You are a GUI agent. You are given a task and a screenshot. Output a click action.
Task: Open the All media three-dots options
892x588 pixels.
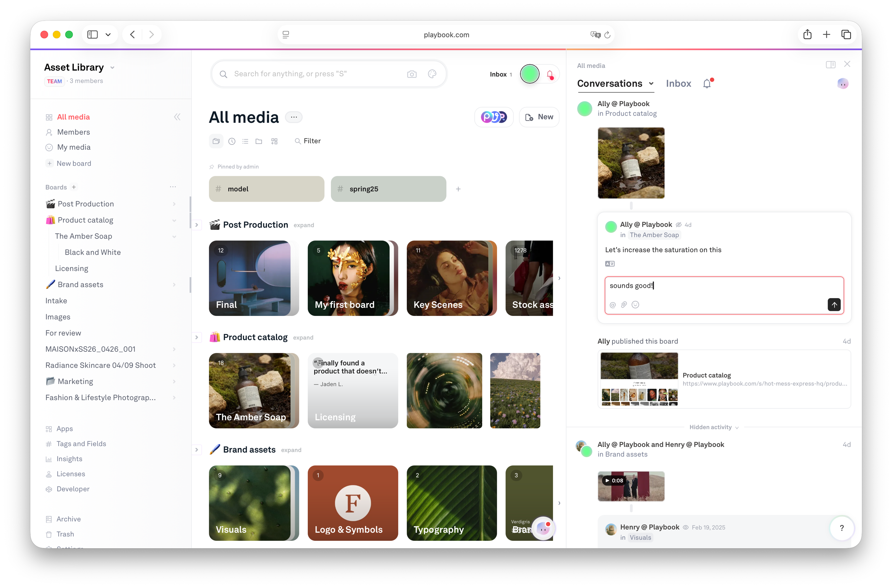tap(294, 117)
